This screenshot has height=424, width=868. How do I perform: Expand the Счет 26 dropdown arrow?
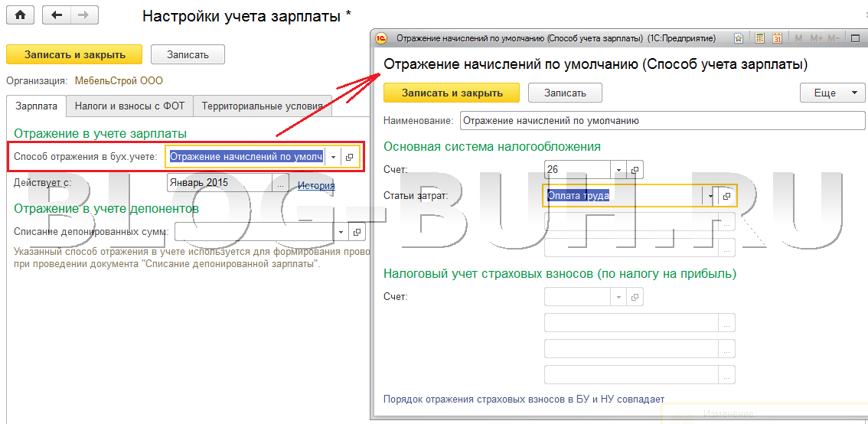[618, 169]
